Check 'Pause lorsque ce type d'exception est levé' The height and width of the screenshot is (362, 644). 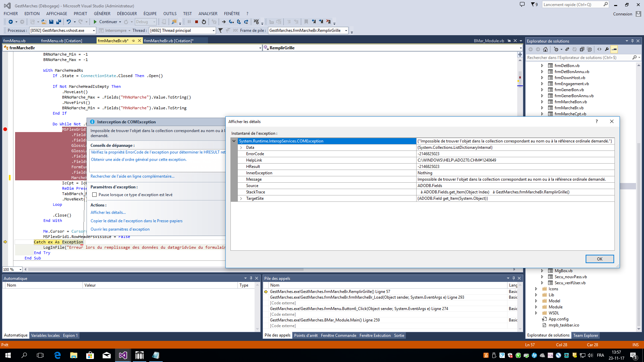point(95,195)
